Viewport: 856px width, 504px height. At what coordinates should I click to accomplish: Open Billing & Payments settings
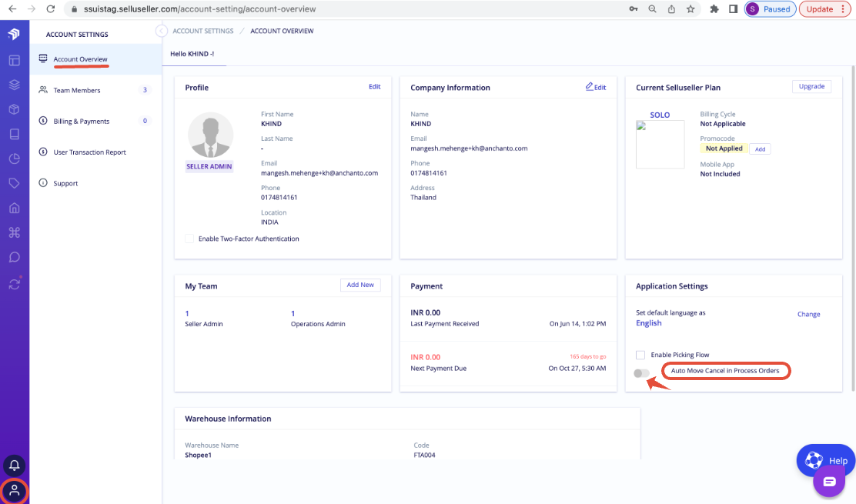(95, 121)
